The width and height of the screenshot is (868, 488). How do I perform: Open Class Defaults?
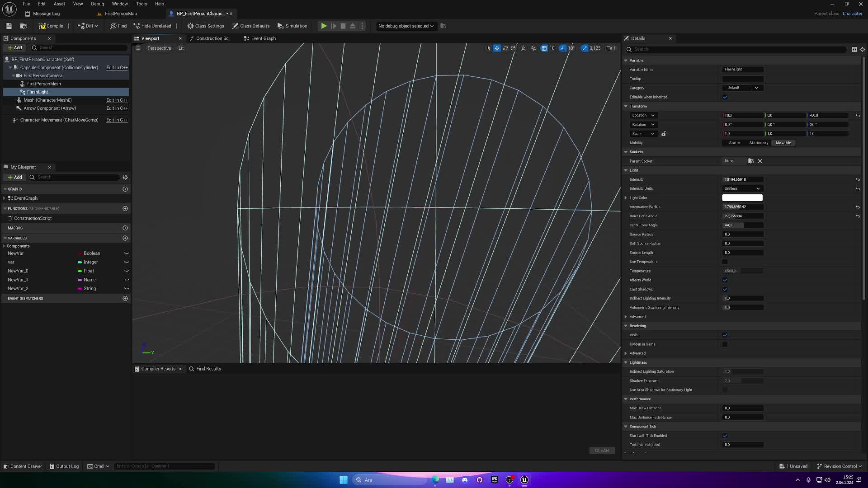click(x=251, y=26)
